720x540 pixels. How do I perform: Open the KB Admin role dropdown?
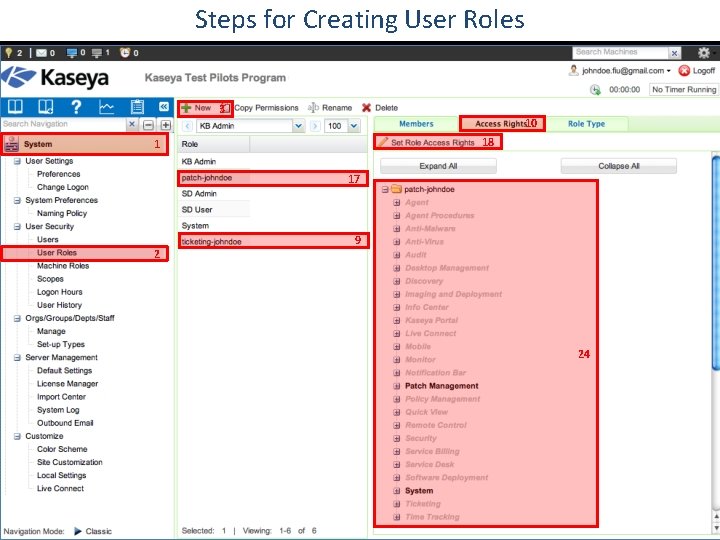click(x=298, y=126)
